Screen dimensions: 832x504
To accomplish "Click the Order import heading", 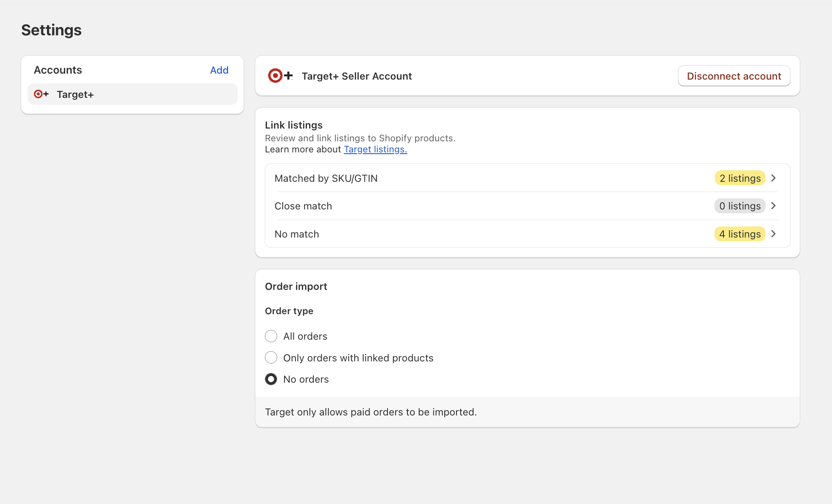I will point(296,286).
